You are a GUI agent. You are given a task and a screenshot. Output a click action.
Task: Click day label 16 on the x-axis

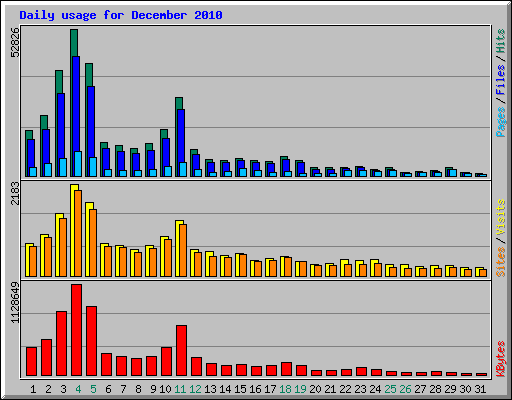(x=255, y=389)
